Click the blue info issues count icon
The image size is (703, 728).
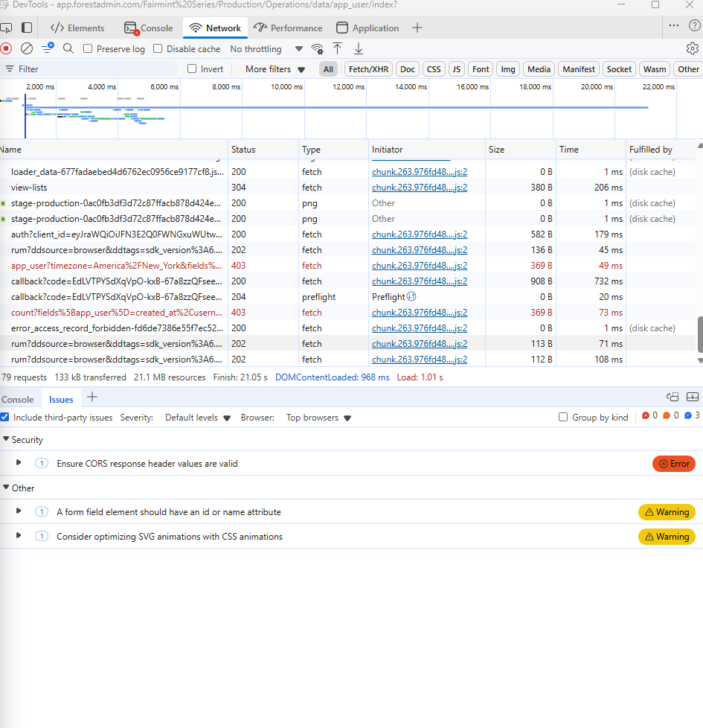(687, 415)
